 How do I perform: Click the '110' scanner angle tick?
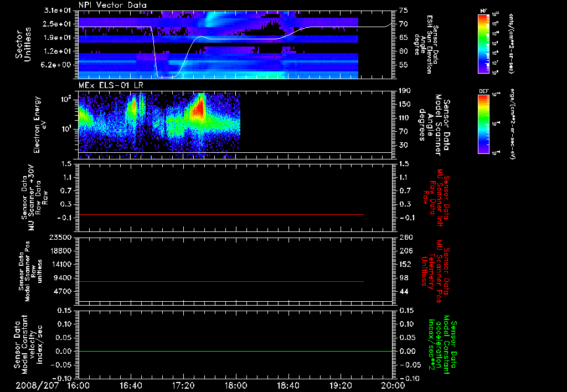pyautogui.click(x=405, y=118)
